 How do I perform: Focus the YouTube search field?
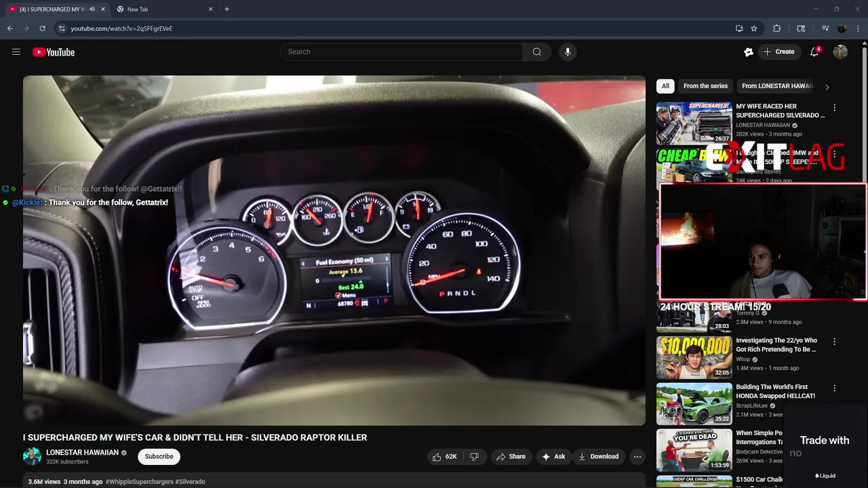click(401, 52)
